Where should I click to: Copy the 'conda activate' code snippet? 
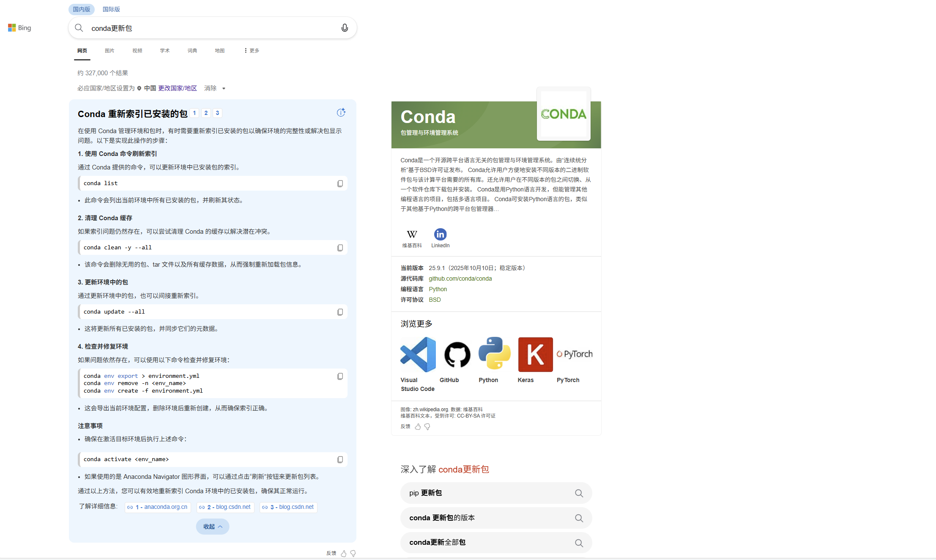click(x=340, y=459)
